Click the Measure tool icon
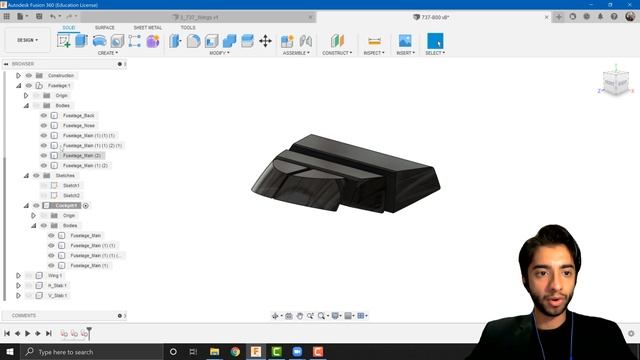This screenshot has width=640, height=360. point(374,41)
